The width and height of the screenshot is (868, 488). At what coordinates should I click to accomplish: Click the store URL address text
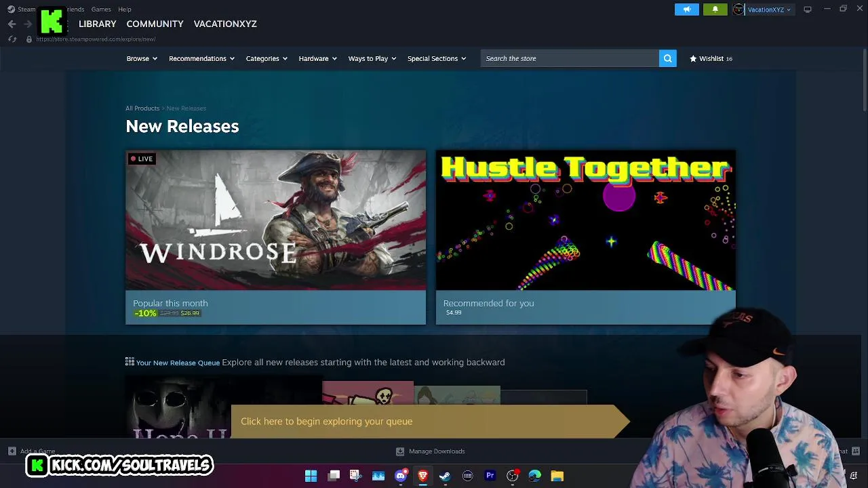pos(96,39)
